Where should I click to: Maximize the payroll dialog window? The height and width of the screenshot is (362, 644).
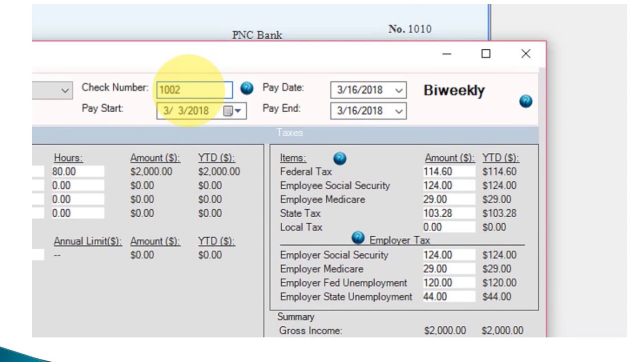point(486,54)
